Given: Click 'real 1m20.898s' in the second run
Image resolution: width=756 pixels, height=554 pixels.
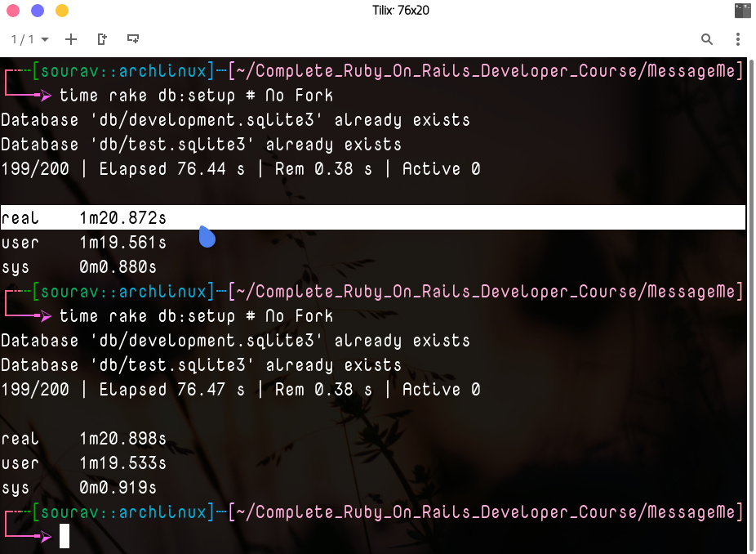Looking at the screenshot, I should 84,439.
